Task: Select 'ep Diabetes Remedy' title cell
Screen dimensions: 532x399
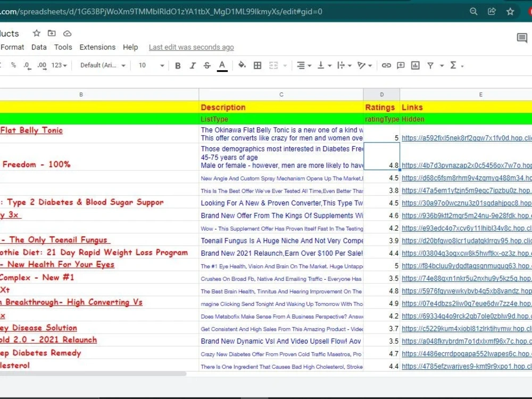Action: (99, 353)
